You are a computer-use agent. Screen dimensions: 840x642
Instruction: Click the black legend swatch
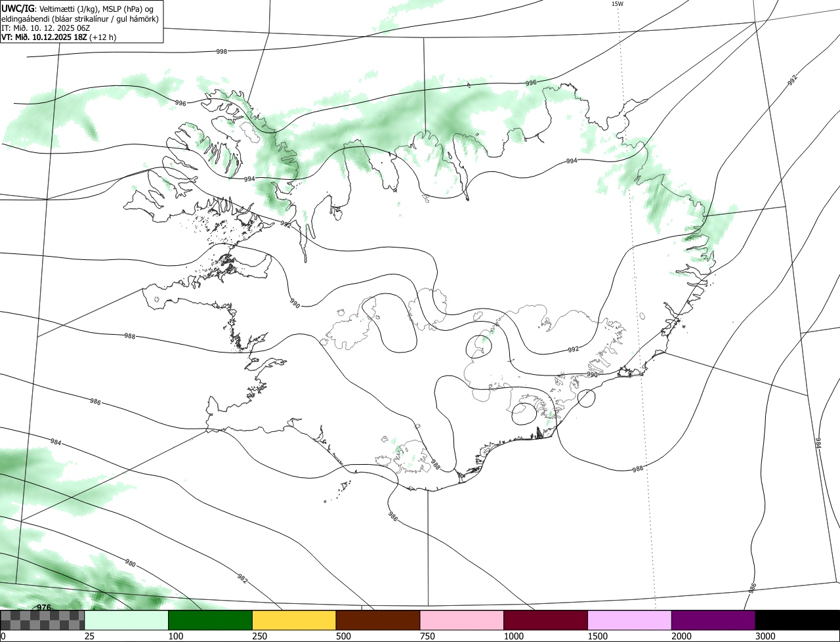click(797, 620)
